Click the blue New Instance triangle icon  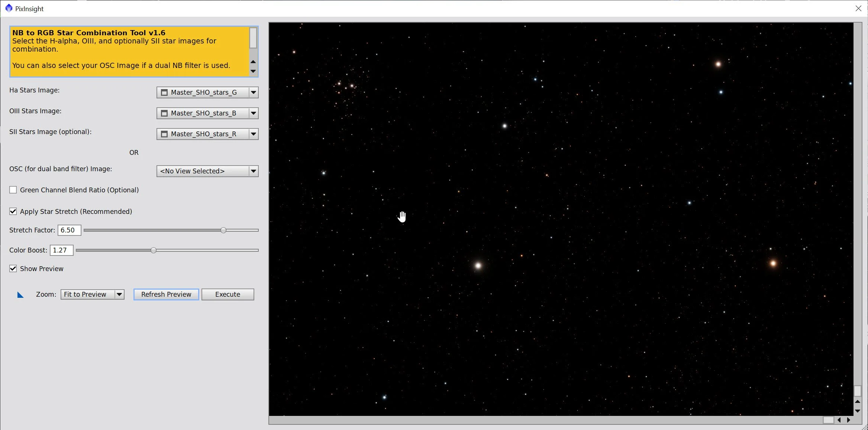20,295
